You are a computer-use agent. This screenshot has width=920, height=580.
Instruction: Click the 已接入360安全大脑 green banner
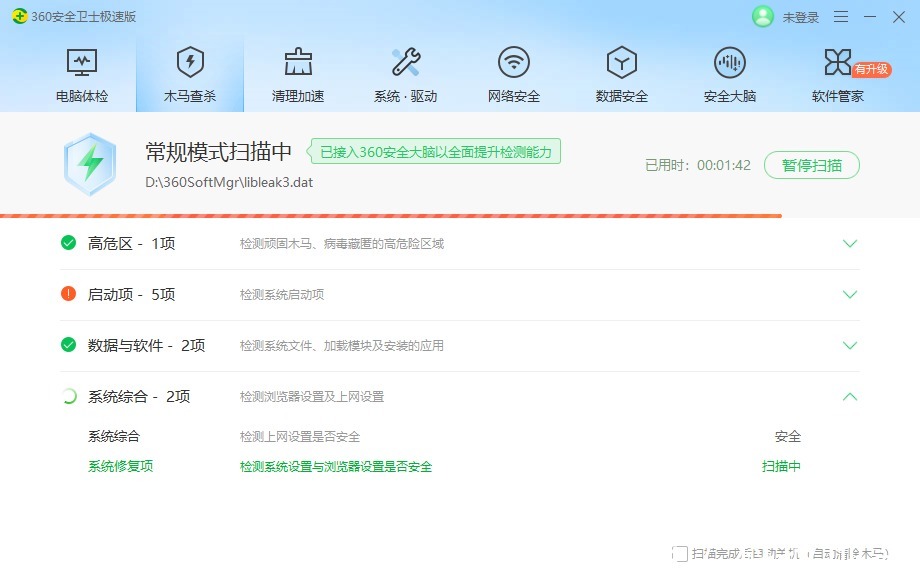pos(435,152)
